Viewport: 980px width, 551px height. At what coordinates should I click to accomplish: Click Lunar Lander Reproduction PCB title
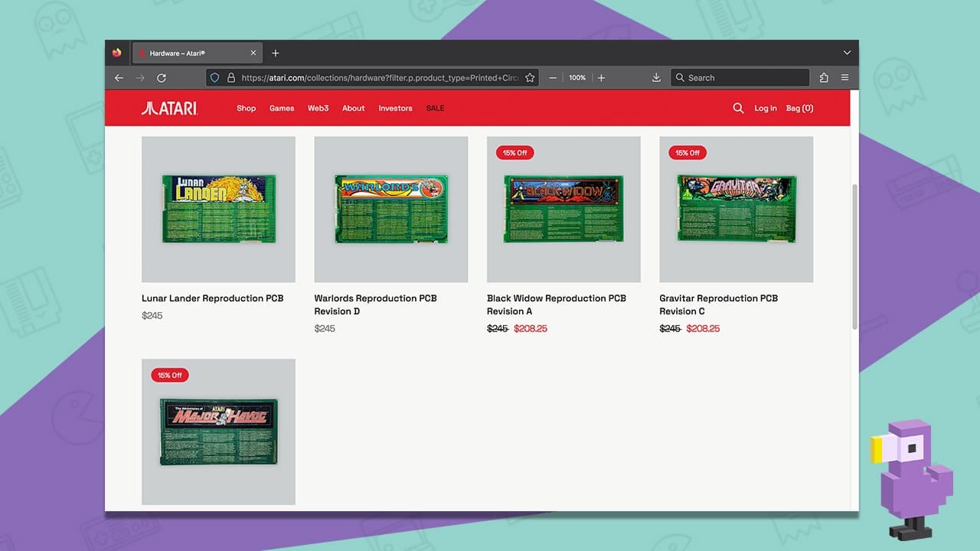[x=213, y=298]
